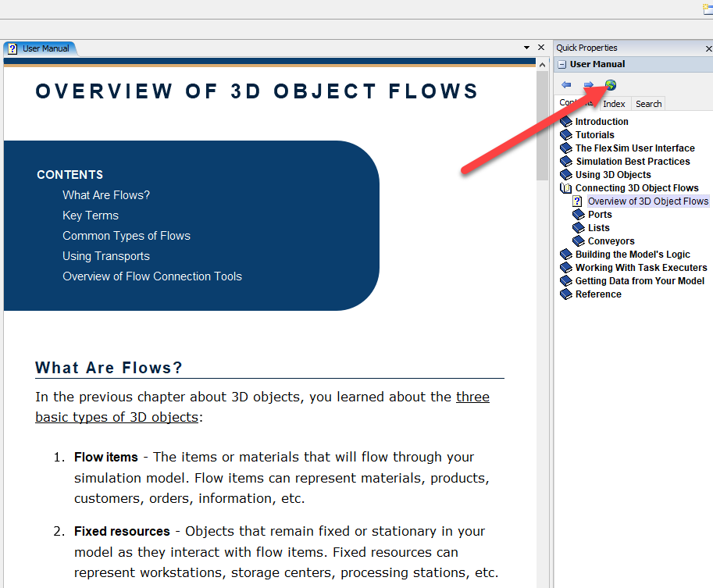
Task: Click the forward arrow in User Manual panel
Action: pyautogui.click(x=589, y=84)
